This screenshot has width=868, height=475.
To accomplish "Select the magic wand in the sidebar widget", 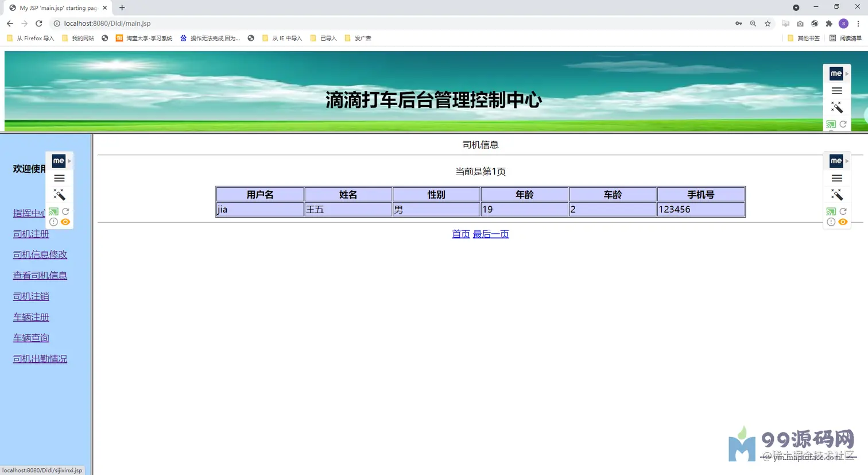I will coord(59,195).
